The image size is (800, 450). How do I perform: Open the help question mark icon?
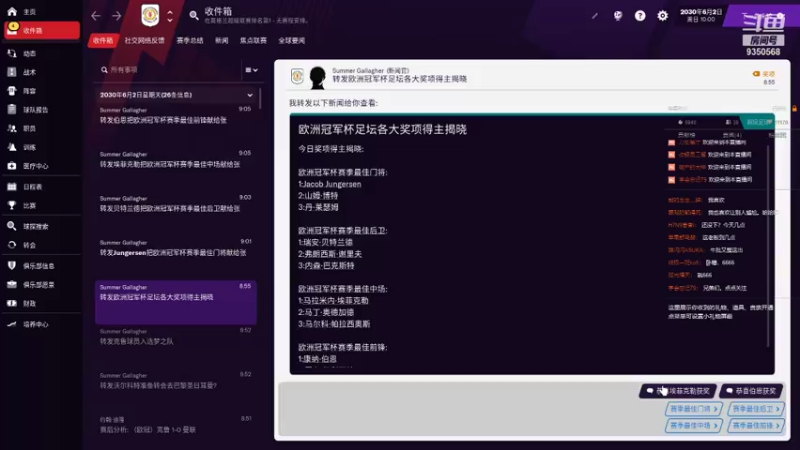[640, 16]
